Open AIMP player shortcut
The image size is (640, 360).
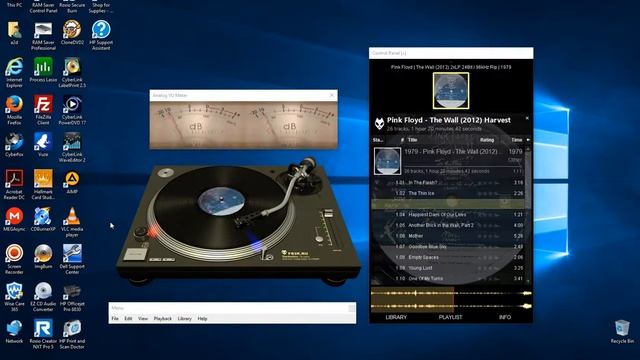point(72,182)
